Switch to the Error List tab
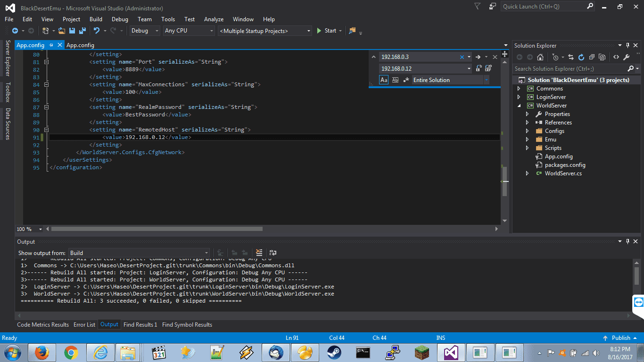The height and width of the screenshot is (362, 644). tap(84, 325)
